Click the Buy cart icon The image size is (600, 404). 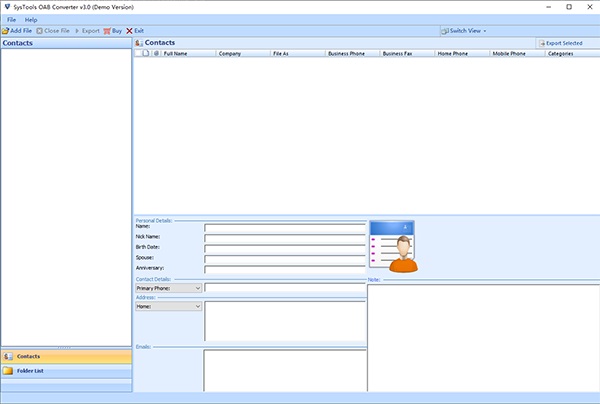tap(107, 31)
